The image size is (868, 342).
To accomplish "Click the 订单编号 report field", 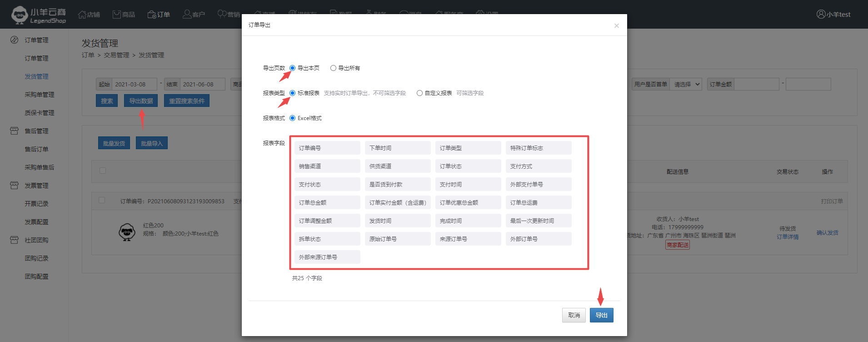I will (327, 148).
